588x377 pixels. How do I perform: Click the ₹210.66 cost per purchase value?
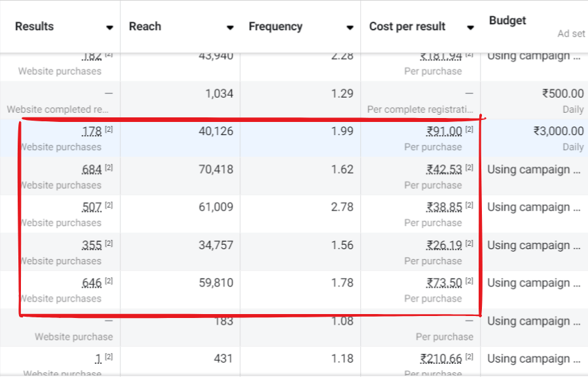[441, 359]
